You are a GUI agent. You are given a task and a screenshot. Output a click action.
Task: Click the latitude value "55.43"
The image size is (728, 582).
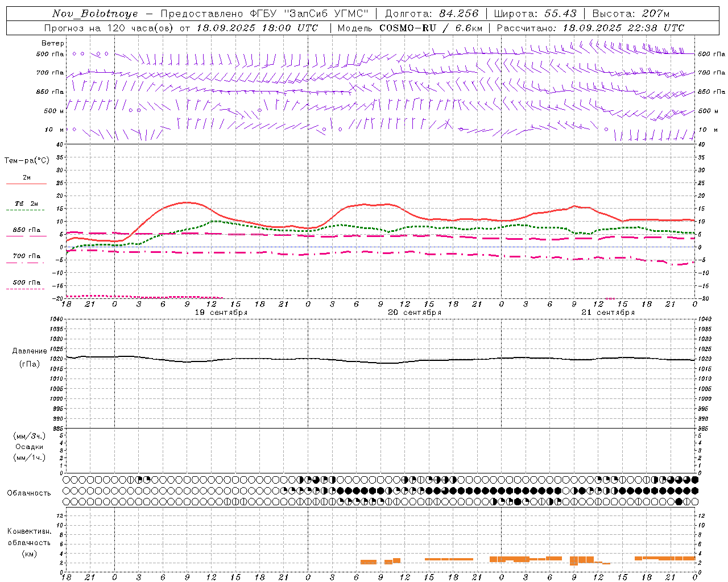pos(560,14)
